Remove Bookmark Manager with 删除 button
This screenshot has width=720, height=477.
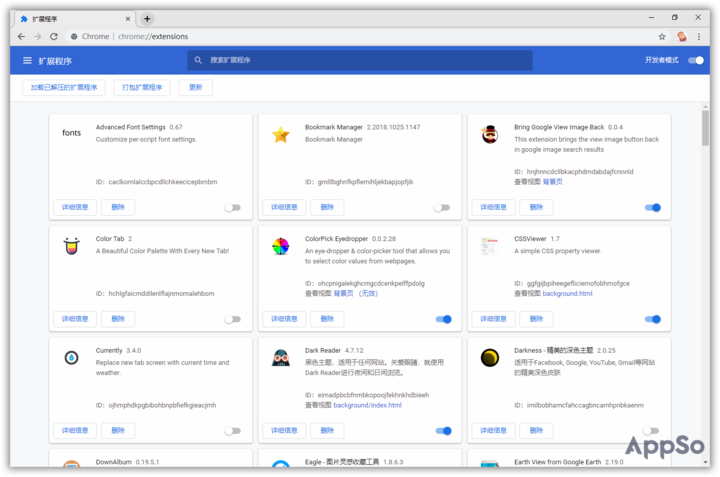(327, 207)
